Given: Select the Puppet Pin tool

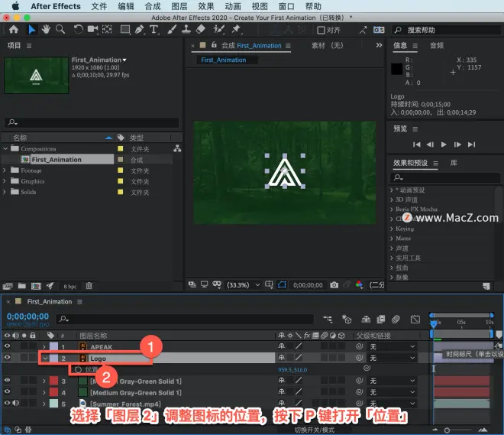Looking at the screenshot, I should click(236, 30).
